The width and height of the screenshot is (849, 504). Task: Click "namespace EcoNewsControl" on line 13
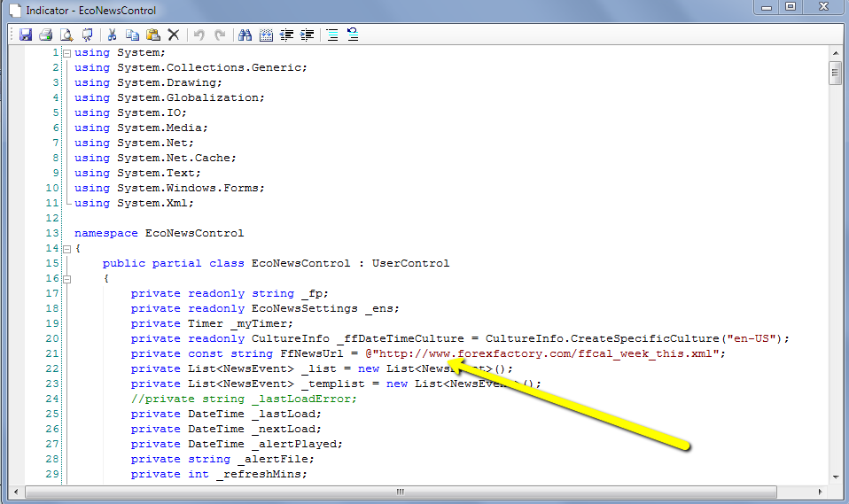pos(160,233)
